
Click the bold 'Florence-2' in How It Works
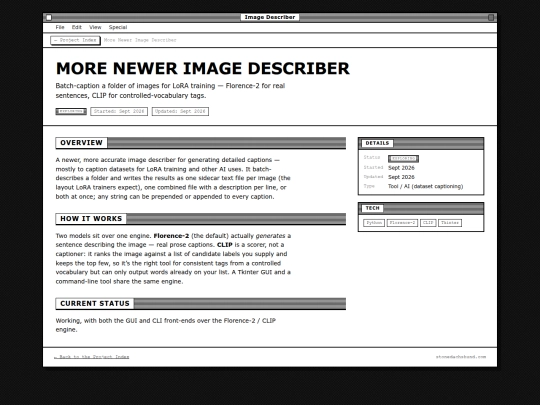tap(171, 236)
